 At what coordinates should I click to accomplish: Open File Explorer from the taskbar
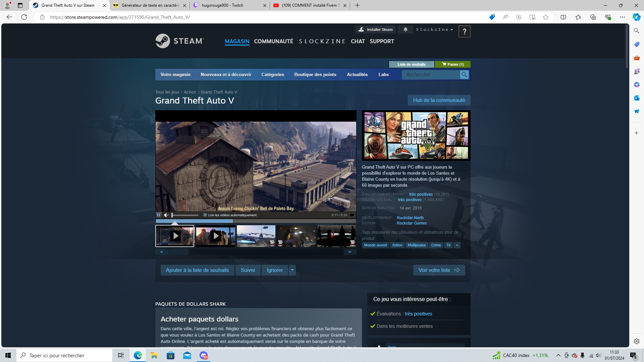(154, 355)
